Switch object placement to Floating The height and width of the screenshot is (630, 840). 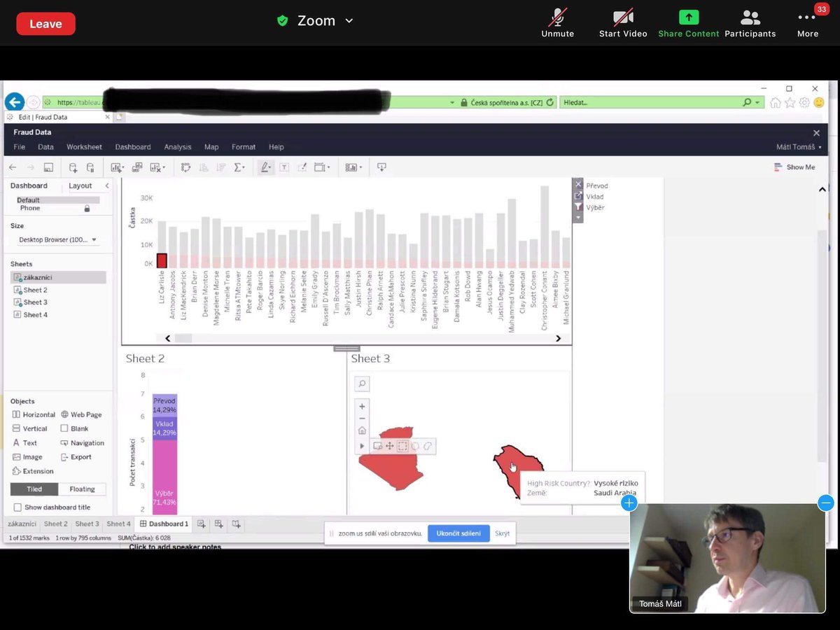(x=82, y=489)
